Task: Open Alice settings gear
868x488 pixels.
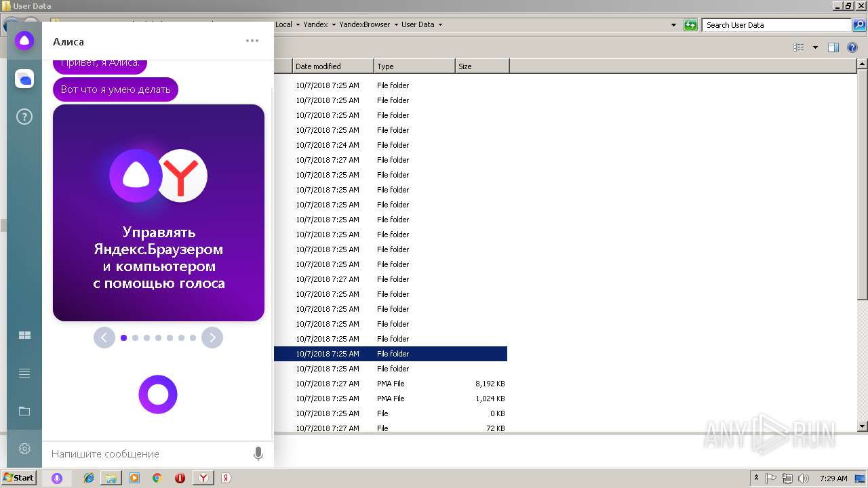Action: click(x=24, y=449)
